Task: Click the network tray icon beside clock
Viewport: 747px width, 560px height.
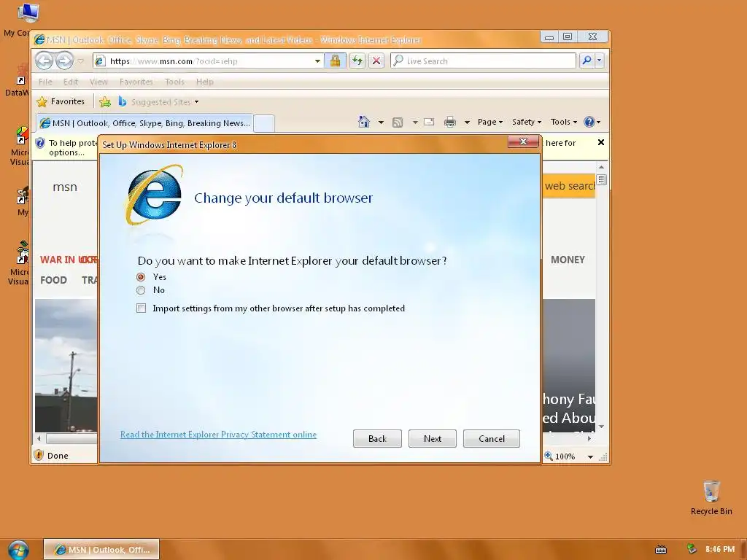Action: pyautogui.click(x=692, y=549)
